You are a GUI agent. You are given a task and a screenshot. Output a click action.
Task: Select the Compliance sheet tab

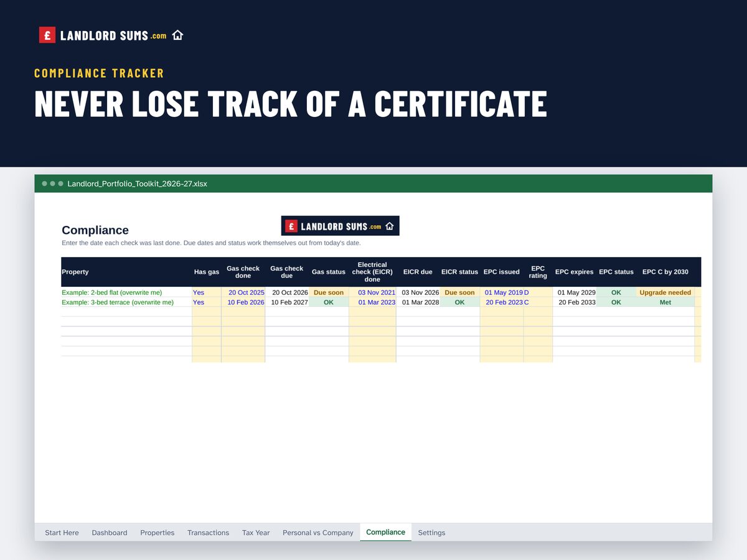[x=385, y=532]
